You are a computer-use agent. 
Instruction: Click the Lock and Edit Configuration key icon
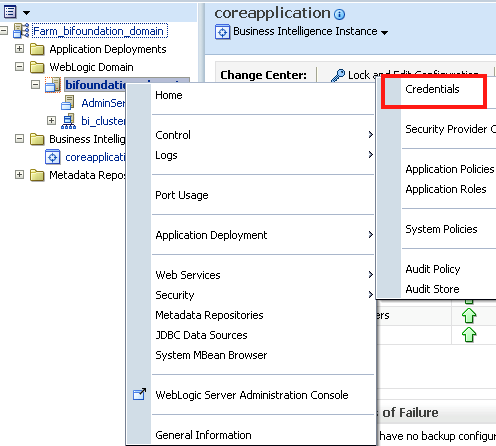coord(338,75)
